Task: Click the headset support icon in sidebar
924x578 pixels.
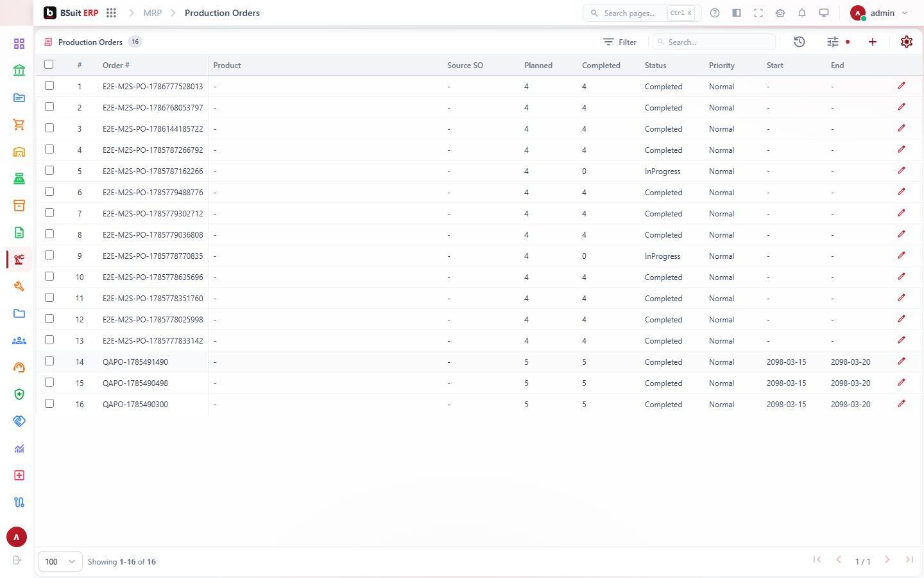Action: (19, 367)
